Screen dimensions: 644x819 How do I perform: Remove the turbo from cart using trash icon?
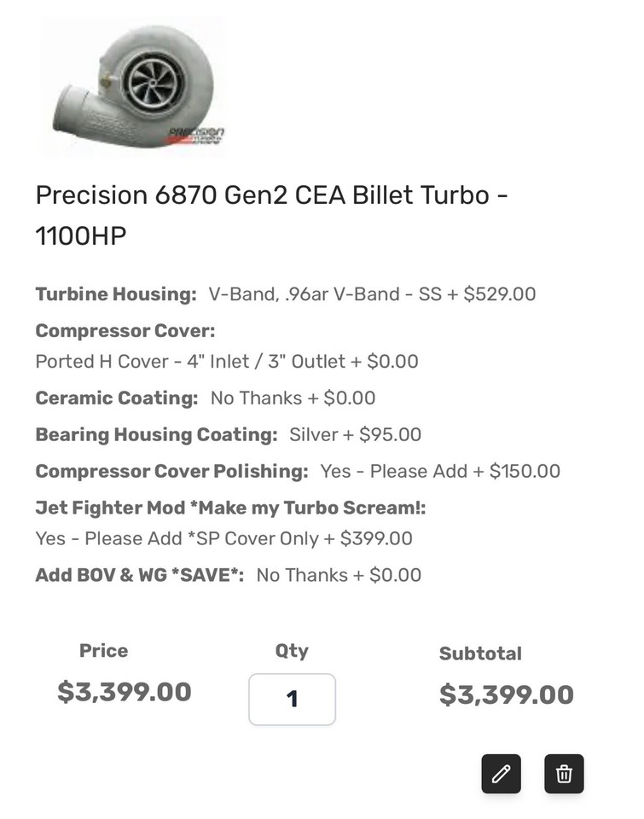coord(564,774)
